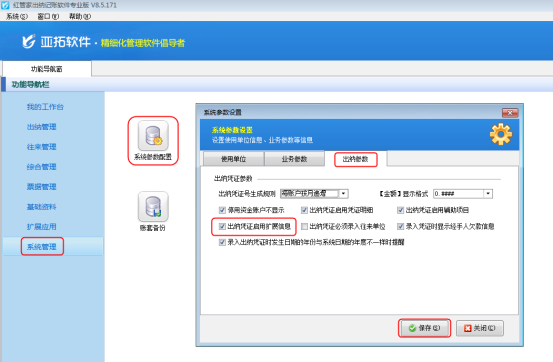Open the 系统(S) menu
This screenshot has width=553, height=362.
(x=17, y=16)
